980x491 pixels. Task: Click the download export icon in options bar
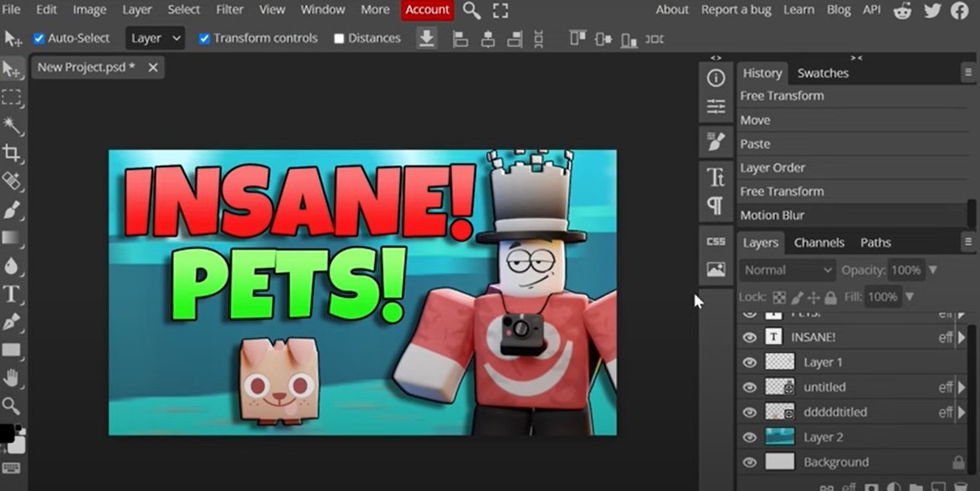tap(426, 38)
